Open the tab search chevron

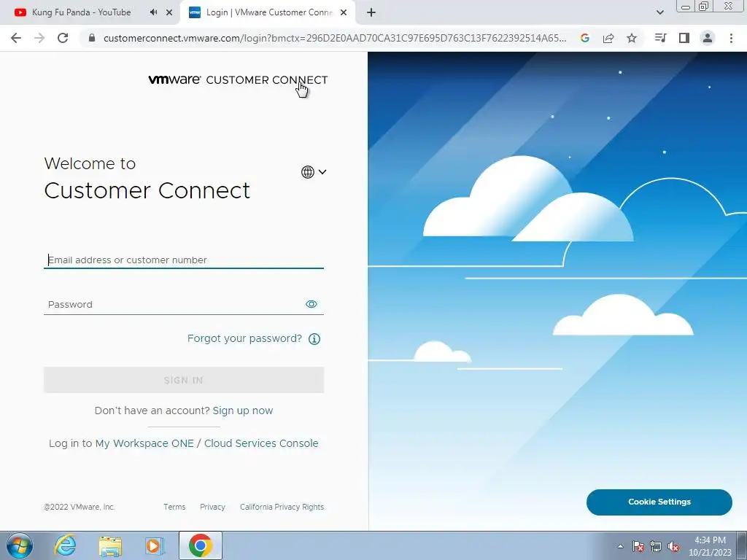659,12
